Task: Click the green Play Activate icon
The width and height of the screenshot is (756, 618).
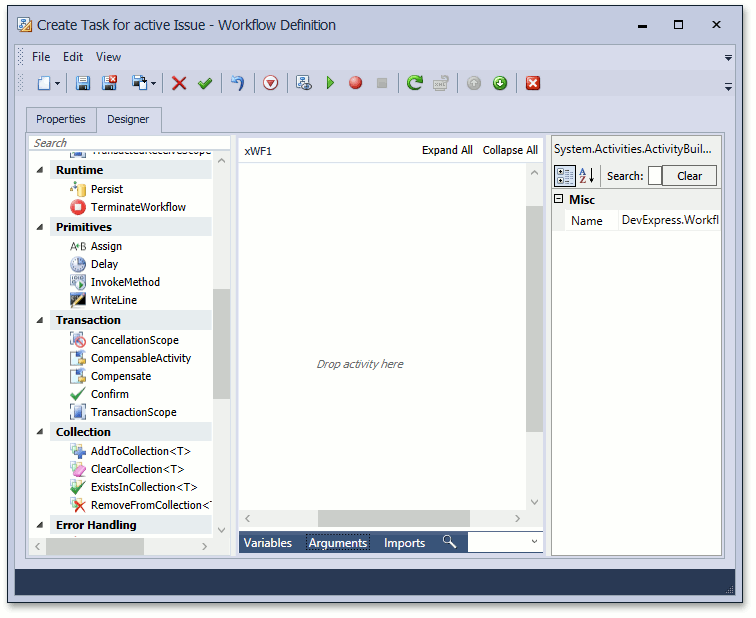Action: coord(330,83)
